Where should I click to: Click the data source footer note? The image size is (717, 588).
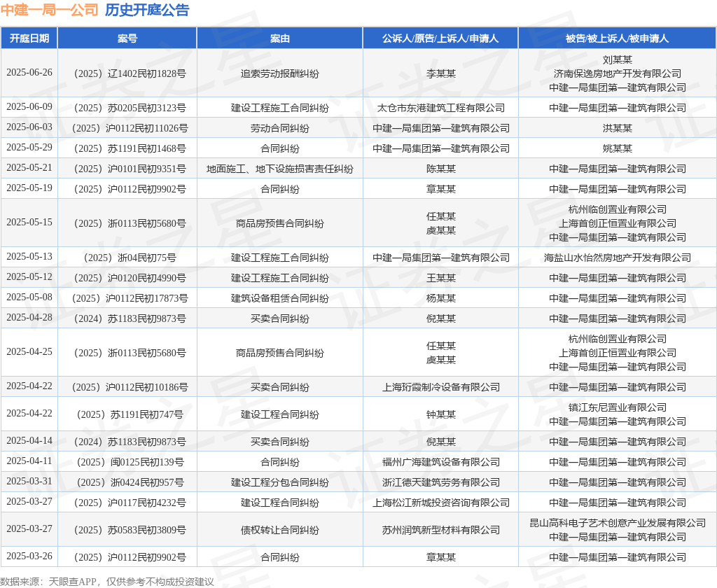(x=107, y=582)
